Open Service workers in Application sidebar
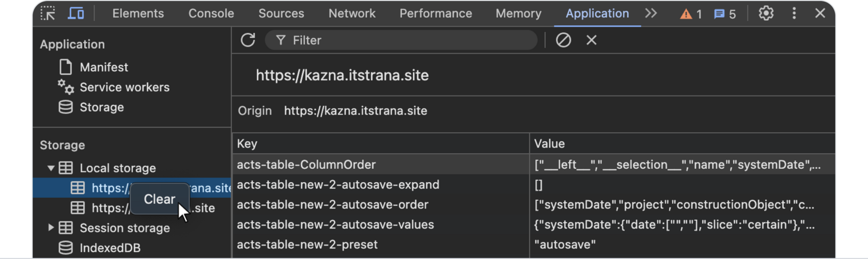Screen dimensions: 868x259 [x=124, y=87]
